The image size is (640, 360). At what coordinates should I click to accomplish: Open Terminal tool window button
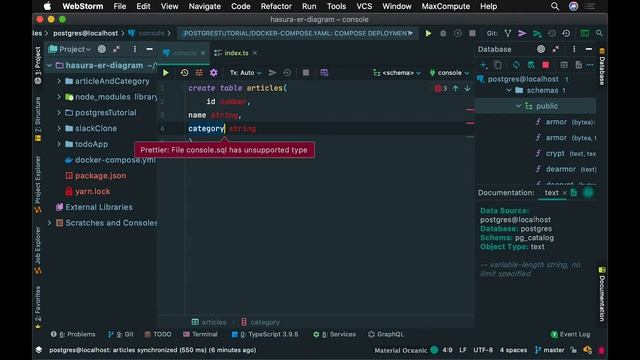click(200, 334)
